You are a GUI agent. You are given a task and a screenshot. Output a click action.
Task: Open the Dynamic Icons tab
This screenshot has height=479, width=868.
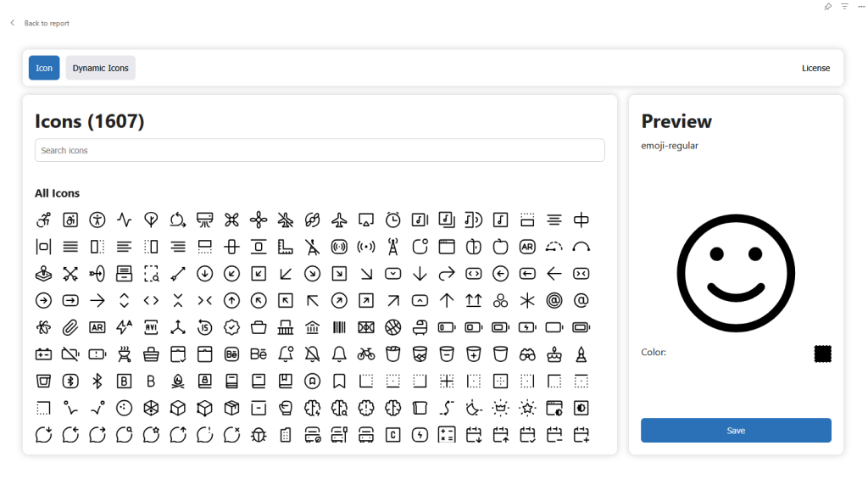coord(100,68)
